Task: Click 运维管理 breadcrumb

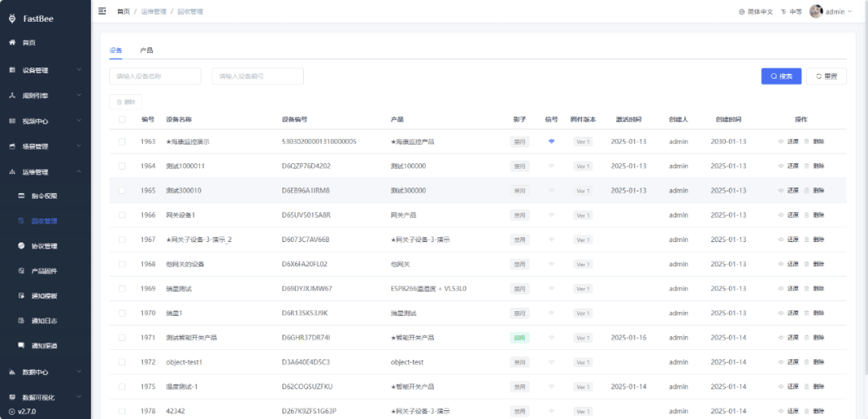Action: tap(154, 11)
